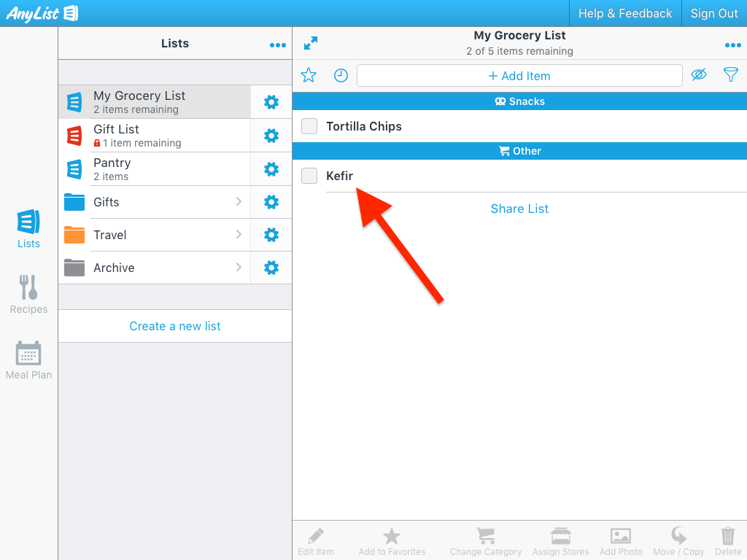Image resolution: width=747 pixels, height=560 pixels.
Task: Expand the Archive folder
Action: [153, 268]
